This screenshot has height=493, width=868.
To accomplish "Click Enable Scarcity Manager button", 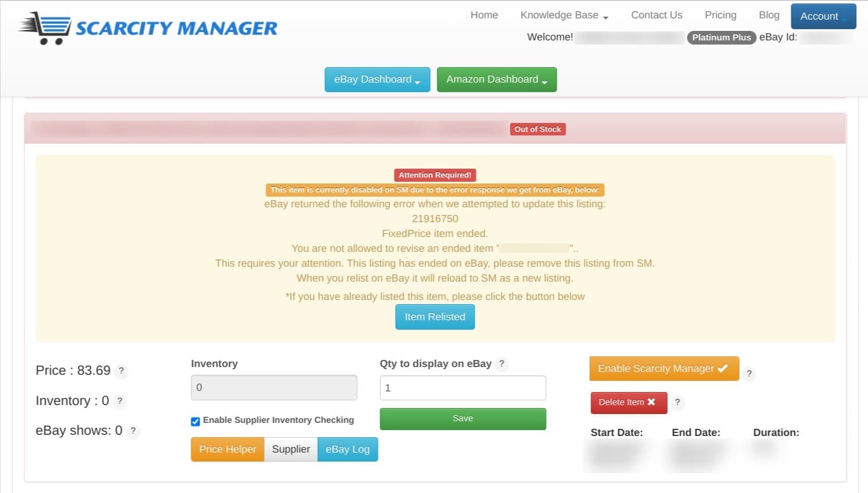I will (664, 368).
